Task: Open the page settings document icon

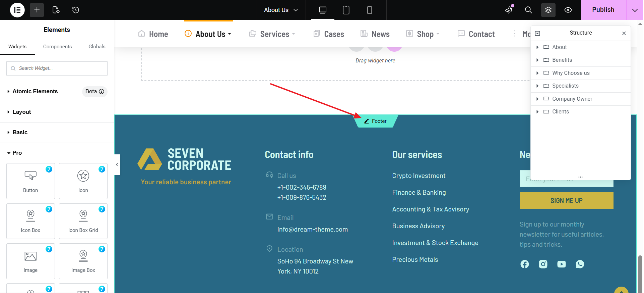Action: pyautogui.click(x=56, y=10)
